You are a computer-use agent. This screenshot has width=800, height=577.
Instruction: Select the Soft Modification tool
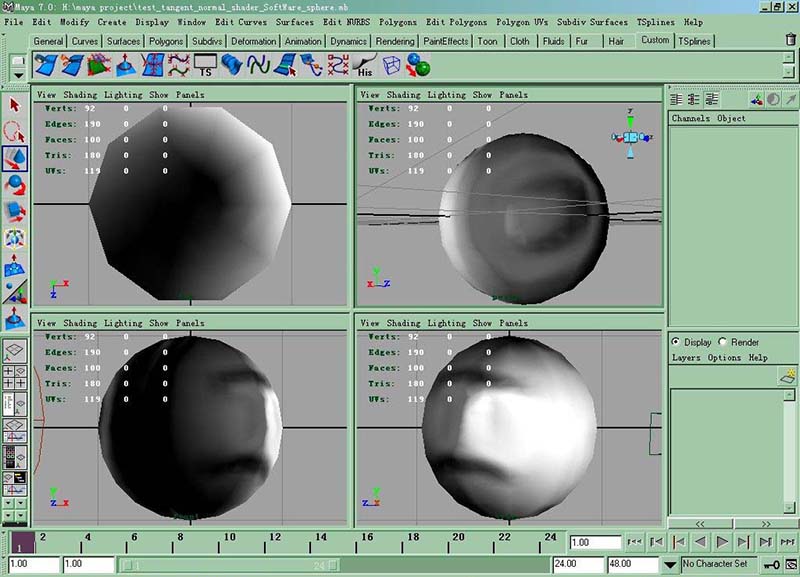[x=14, y=265]
